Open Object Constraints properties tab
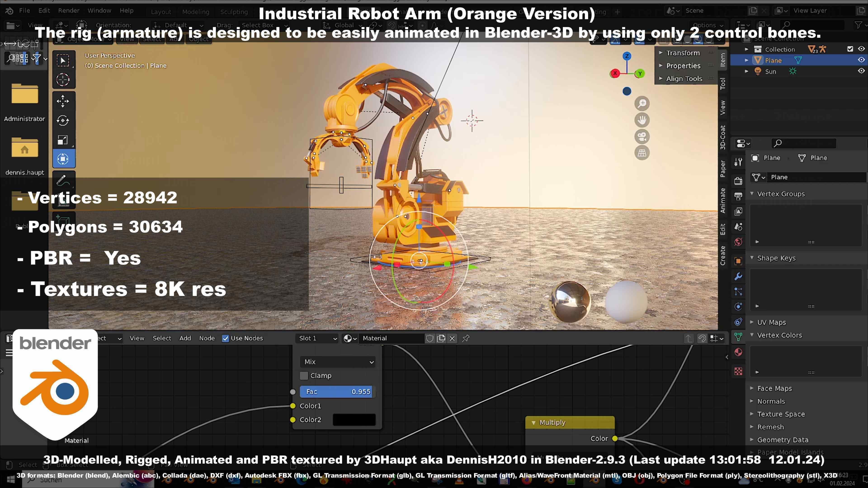The width and height of the screenshot is (868, 488). point(738,322)
